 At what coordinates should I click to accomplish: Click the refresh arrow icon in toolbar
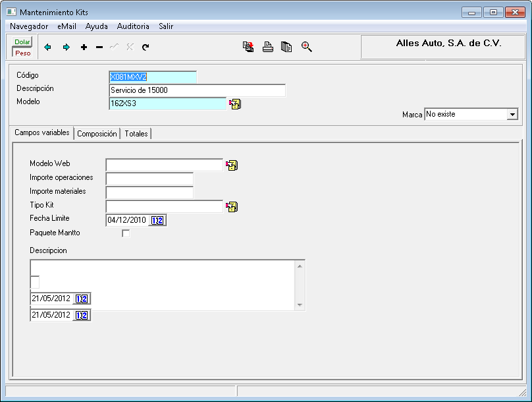146,47
